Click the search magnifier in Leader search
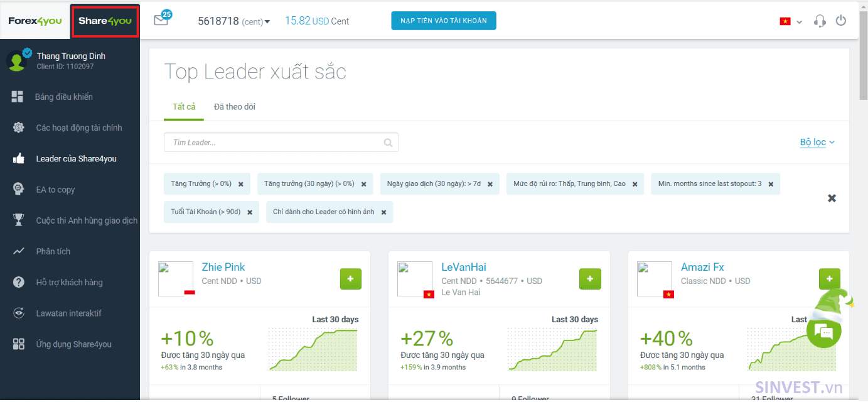The width and height of the screenshot is (868, 402). 388,143
